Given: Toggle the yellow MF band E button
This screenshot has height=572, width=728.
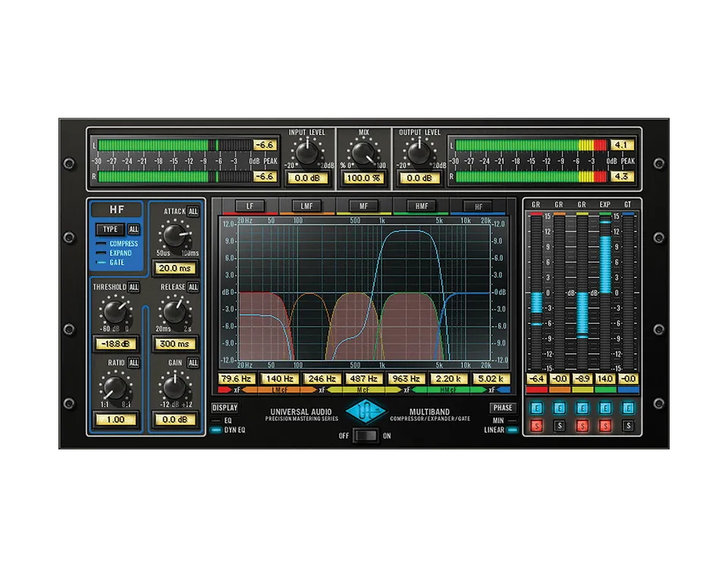Looking at the screenshot, I should point(582,408).
